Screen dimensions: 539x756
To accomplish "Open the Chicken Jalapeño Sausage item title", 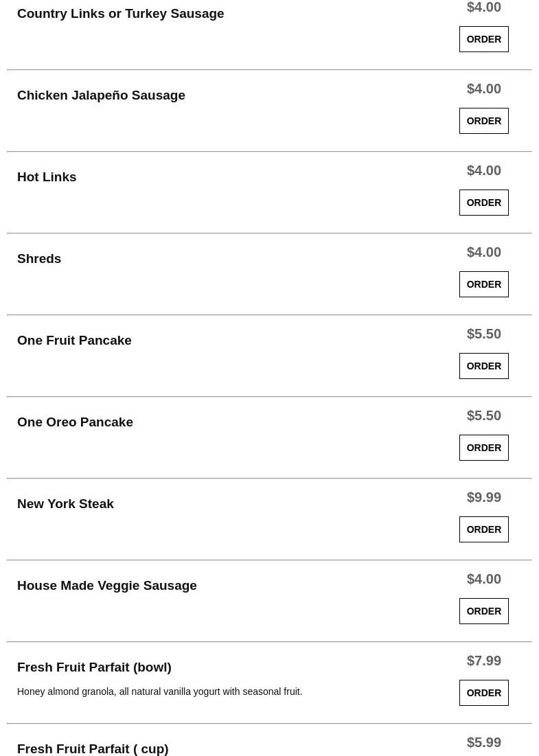I will coord(101,95).
